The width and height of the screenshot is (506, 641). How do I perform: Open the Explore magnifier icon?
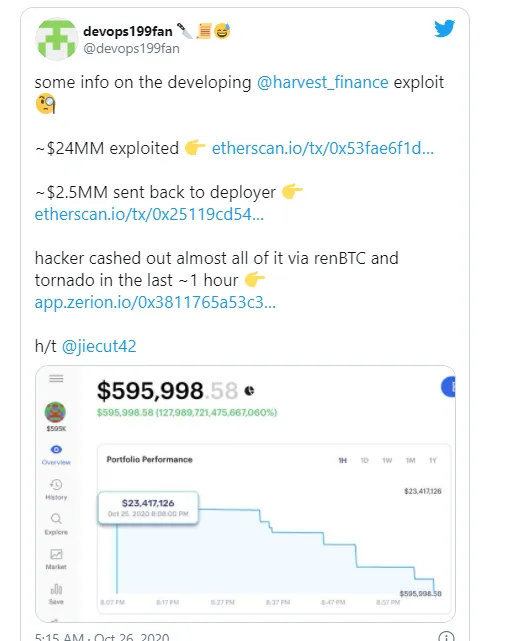click(x=56, y=519)
